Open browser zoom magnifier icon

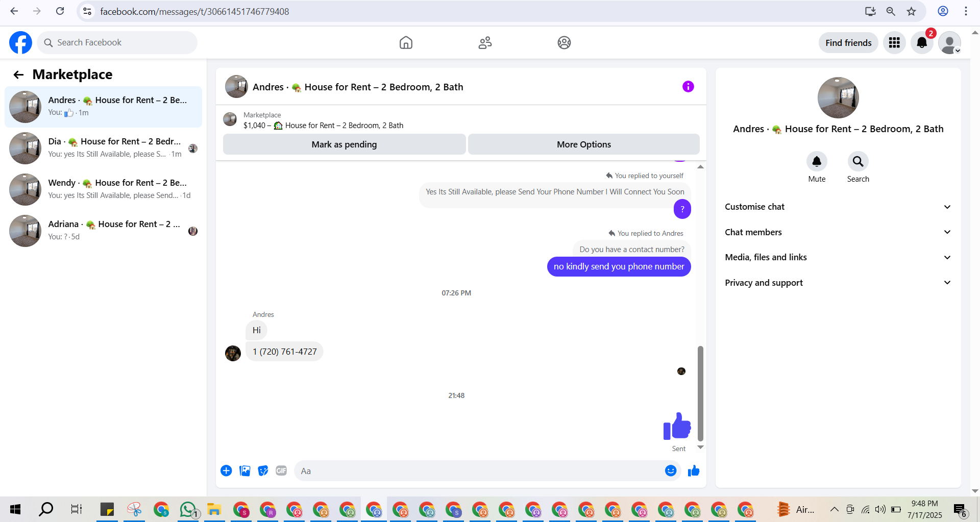pyautogui.click(x=891, y=11)
